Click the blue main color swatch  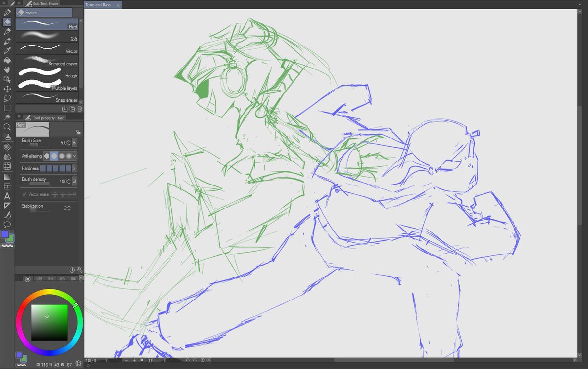click(5, 234)
